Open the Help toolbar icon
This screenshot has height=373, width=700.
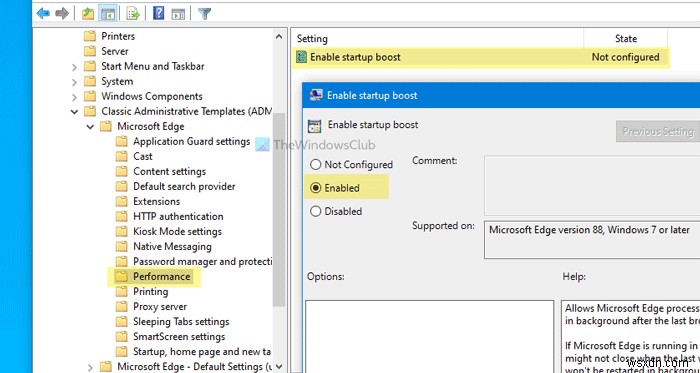[158, 13]
